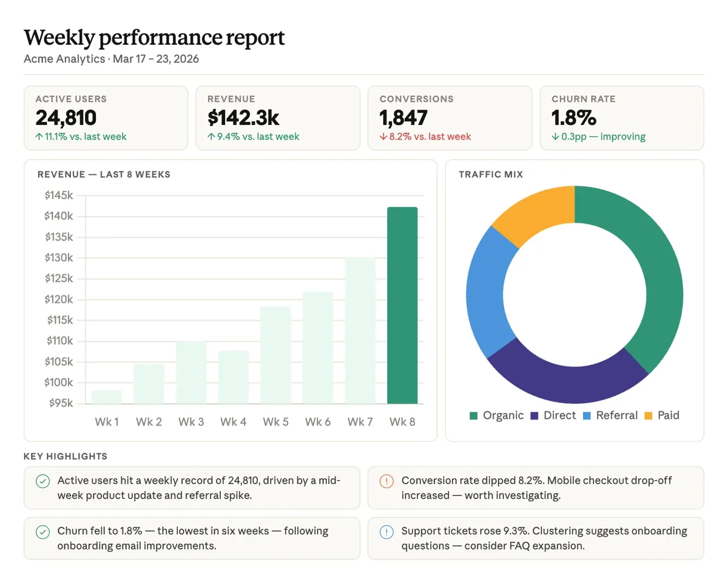Click the green checkmark icon beside Active users highlight
Screen dimensions: 728x584
42,481
